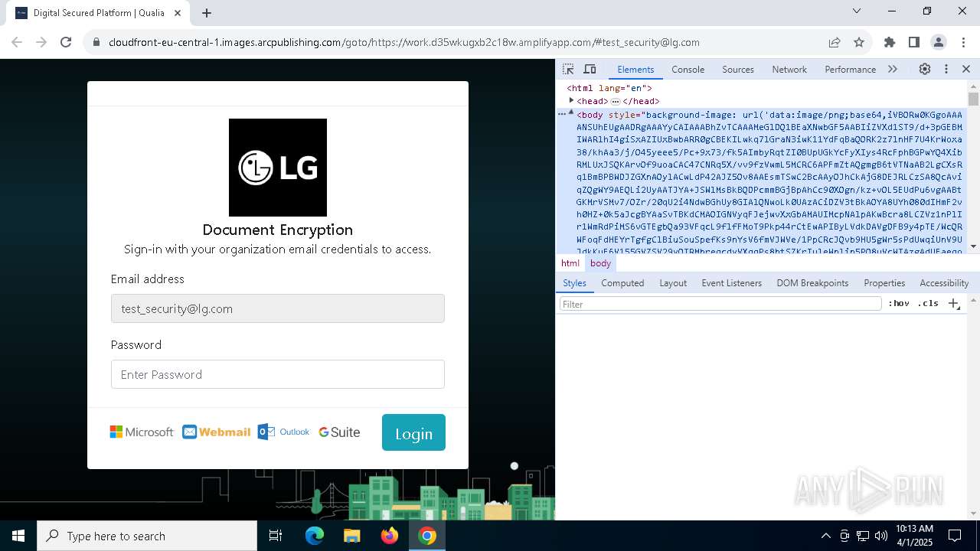The height and width of the screenshot is (551, 980).
Task: Toggle the :hov element state panel
Action: [899, 304]
